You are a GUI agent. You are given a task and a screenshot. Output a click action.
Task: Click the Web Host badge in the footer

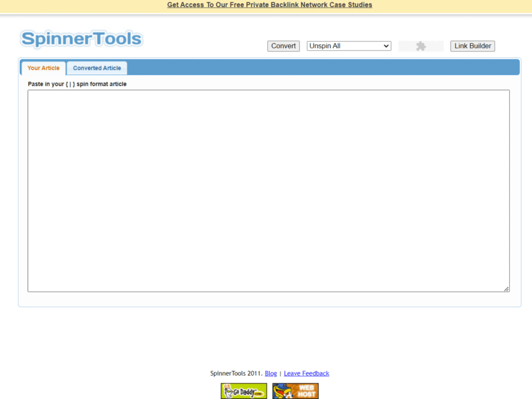coord(295,391)
